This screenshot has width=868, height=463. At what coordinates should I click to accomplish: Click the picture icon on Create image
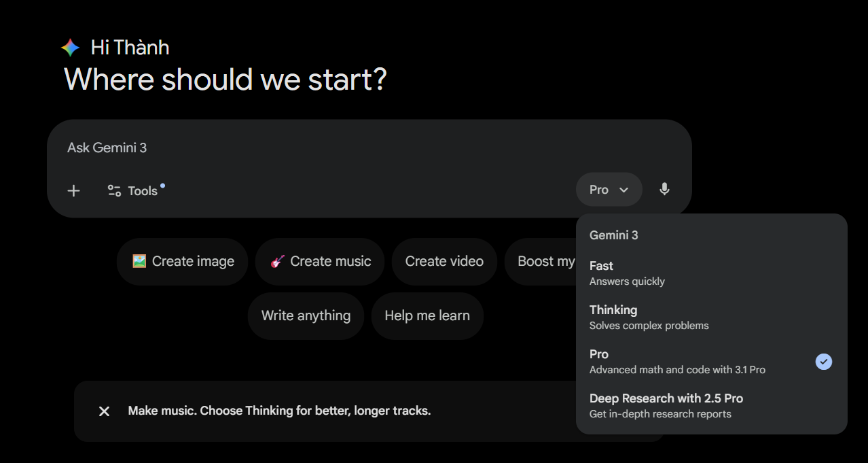tap(139, 261)
